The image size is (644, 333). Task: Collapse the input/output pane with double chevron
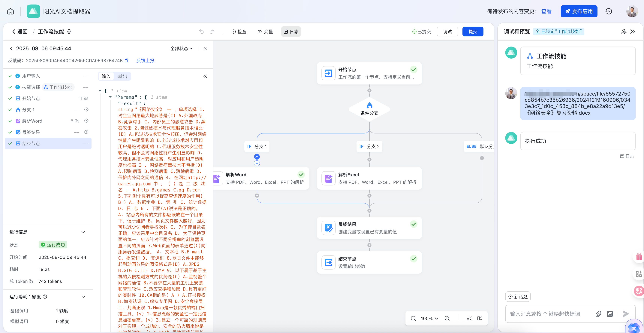pyautogui.click(x=205, y=76)
